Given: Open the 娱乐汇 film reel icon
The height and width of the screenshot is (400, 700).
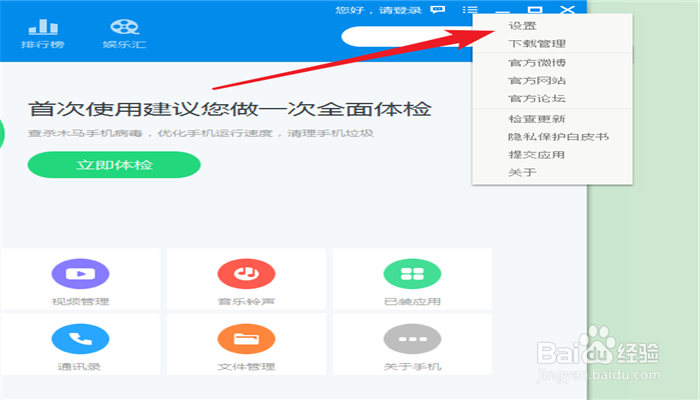Looking at the screenshot, I should tap(125, 27).
